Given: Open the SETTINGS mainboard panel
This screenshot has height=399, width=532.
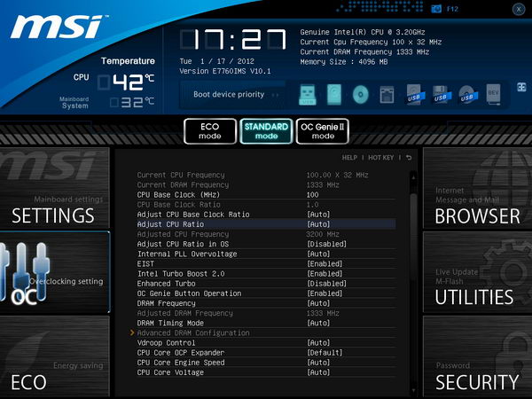Looking at the screenshot, I should 55,188.
